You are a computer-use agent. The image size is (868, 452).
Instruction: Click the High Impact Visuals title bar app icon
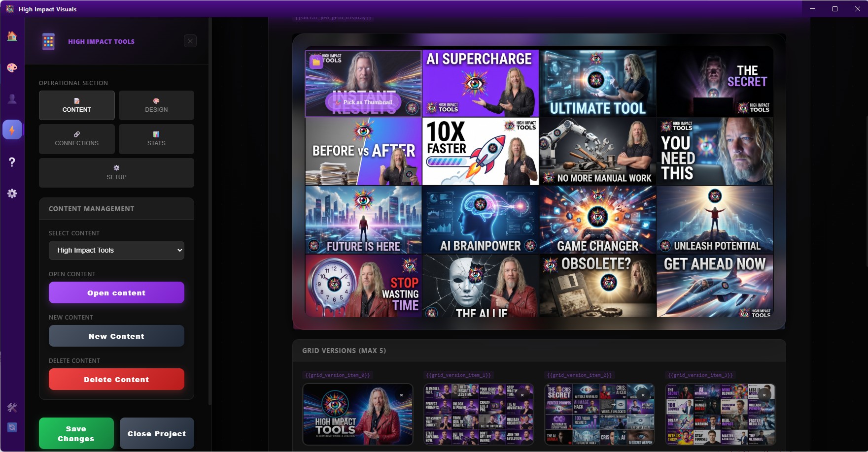click(x=10, y=9)
